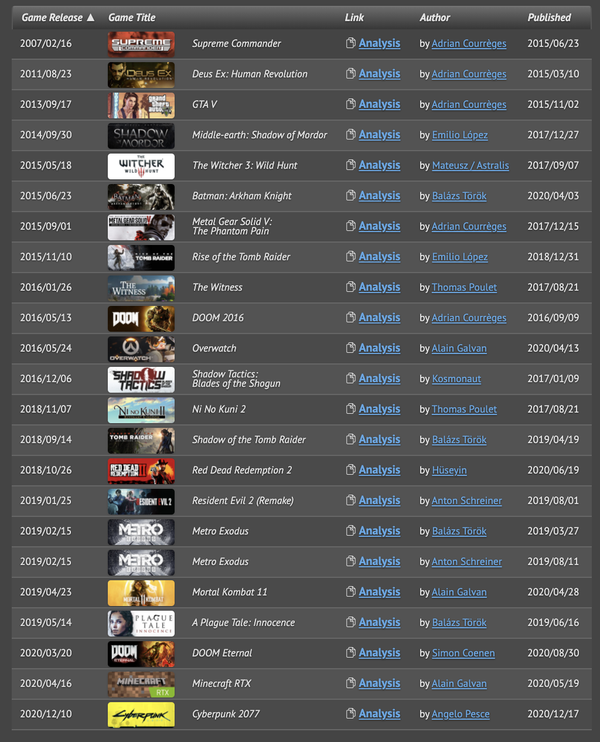Click the Deus Ex Human Revolution thumbnail

coord(141,75)
